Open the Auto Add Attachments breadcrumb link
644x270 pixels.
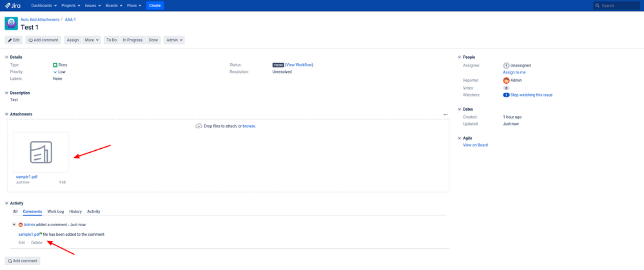pyautogui.click(x=40, y=20)
